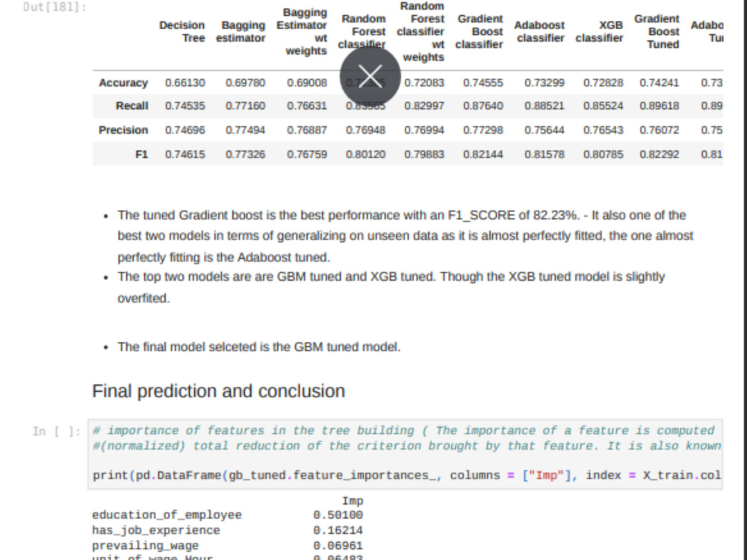
Task: Select 'Bagging Estimator wt weights' column header
Action: click(302, 31)
